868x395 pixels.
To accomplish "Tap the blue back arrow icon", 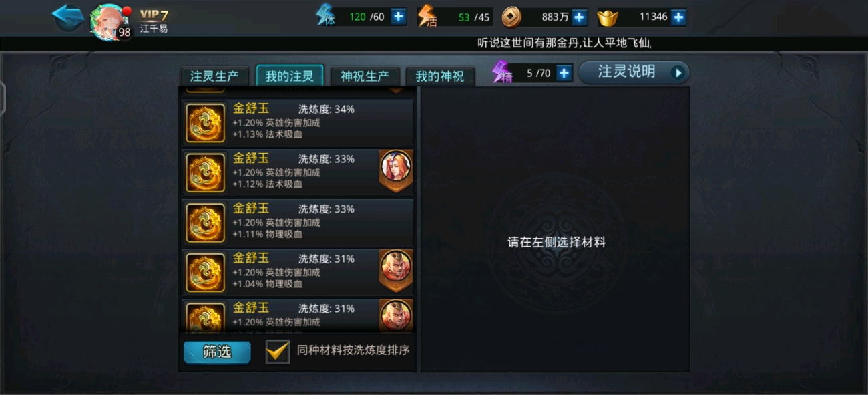I will tap(68, 19).
